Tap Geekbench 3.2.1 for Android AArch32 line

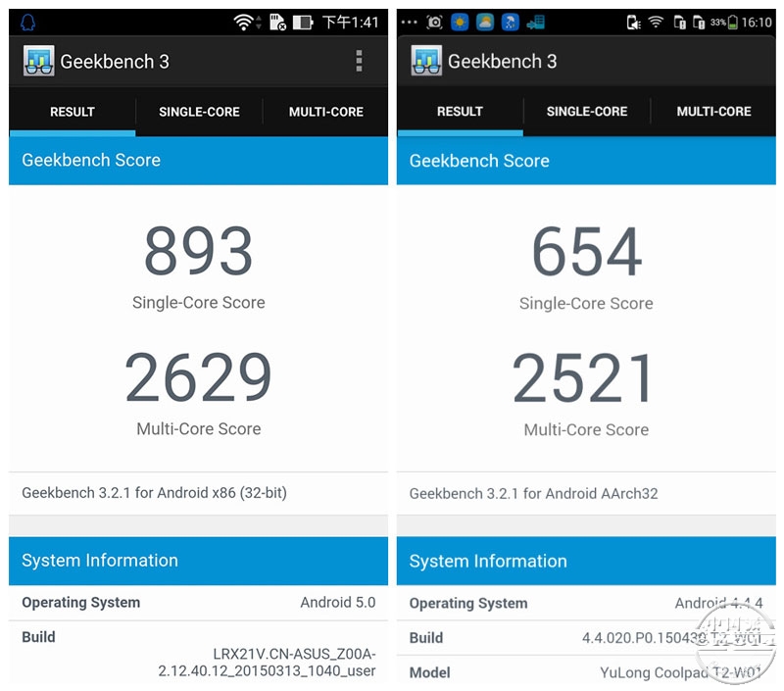[533, 494]
